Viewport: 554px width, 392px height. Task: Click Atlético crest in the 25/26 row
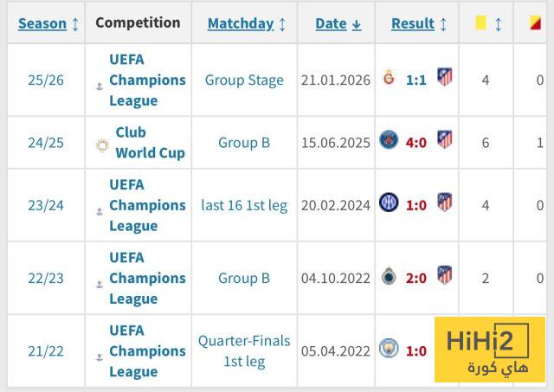pyautogui.click(x=444, y=78)
